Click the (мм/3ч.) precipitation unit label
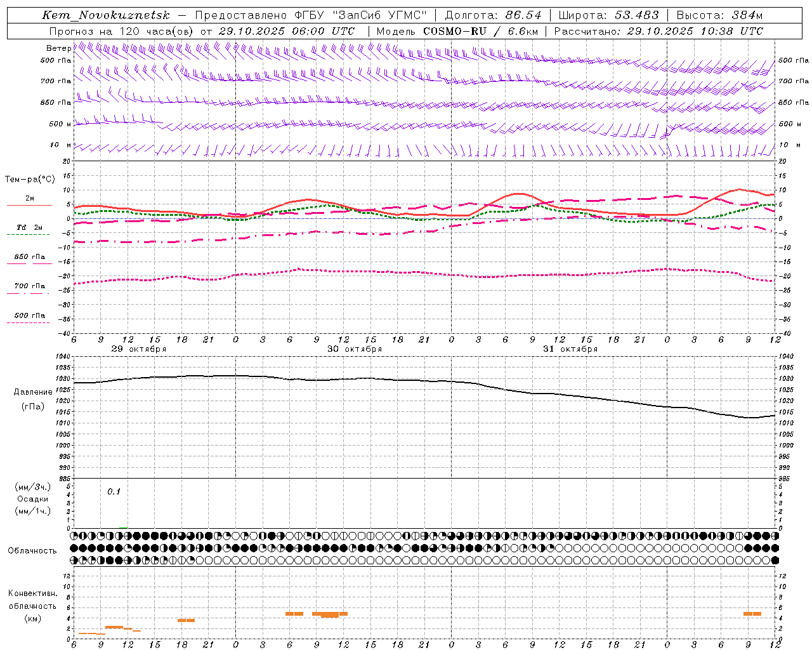The image size is (812, 650). [32, 487]
